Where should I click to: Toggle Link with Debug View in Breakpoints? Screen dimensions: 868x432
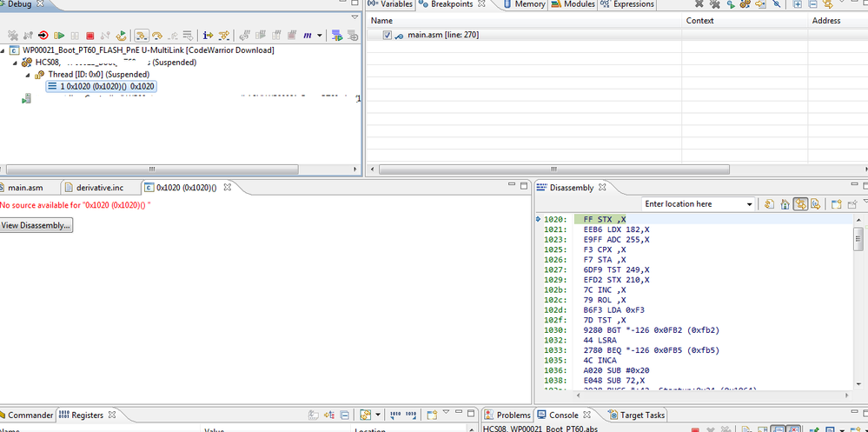828,3
